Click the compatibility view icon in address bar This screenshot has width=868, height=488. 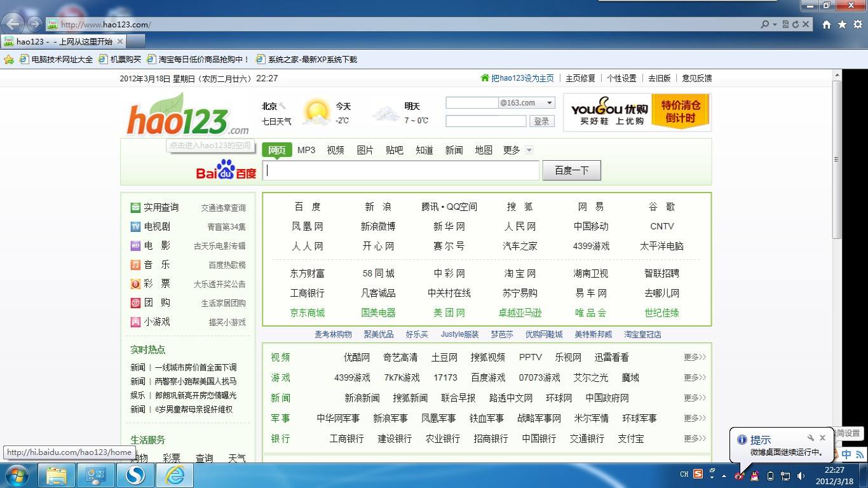(786, 24)
